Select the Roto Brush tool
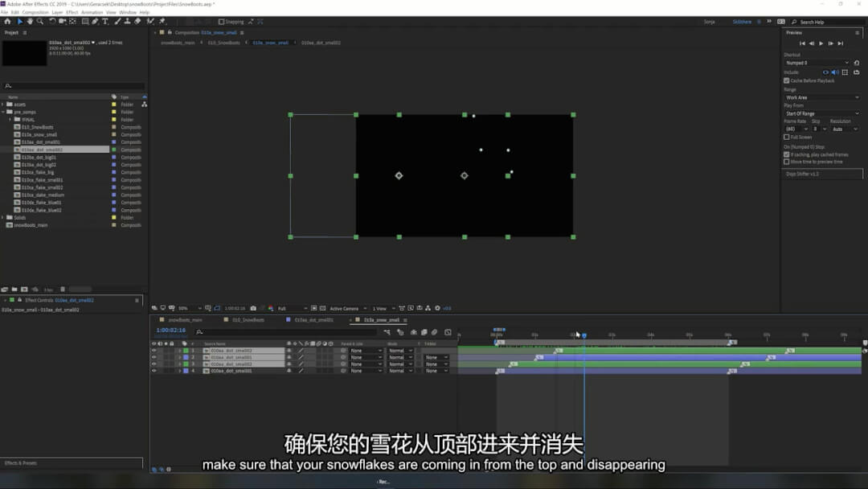The height and width of the screenshot is (489, 868). [150, 22]
